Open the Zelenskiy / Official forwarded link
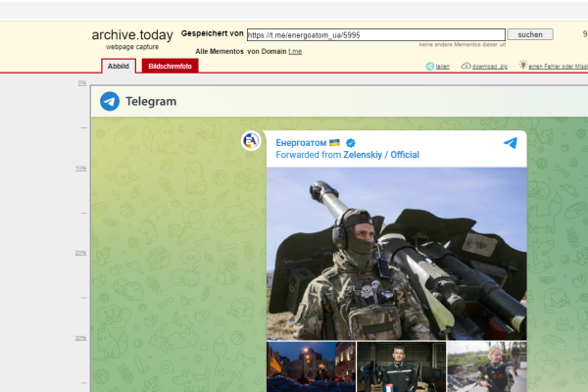The height and width of the screenshot is (392, 588). coord(380,155)
